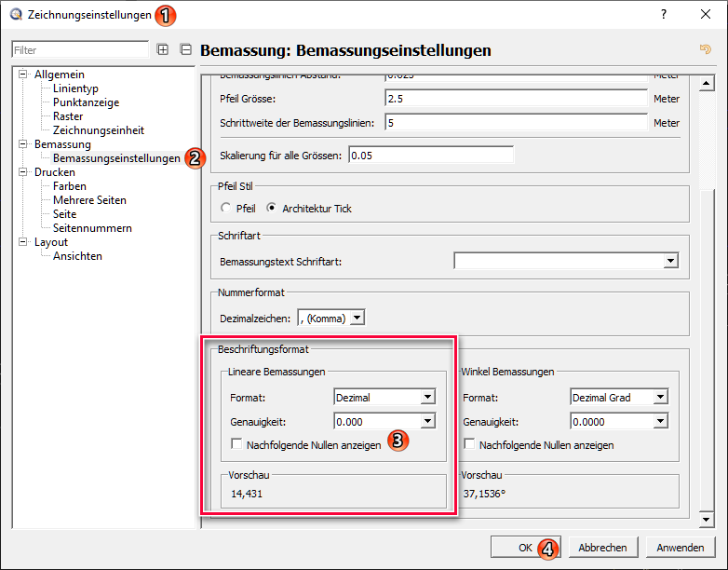Select the Pfeil arrow style radio button

click(x=225, y=208)
